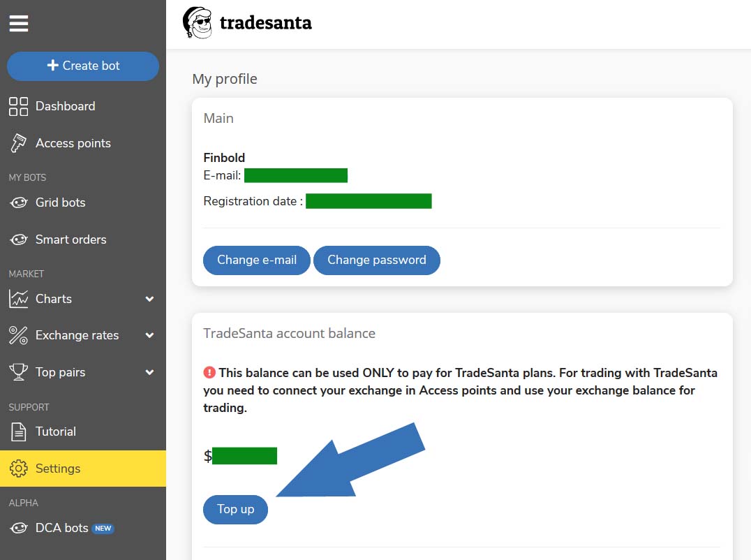The height and width of the screenshot is (560, 751).
Task: Click the Access points key icon
Action: pos(18,143)
